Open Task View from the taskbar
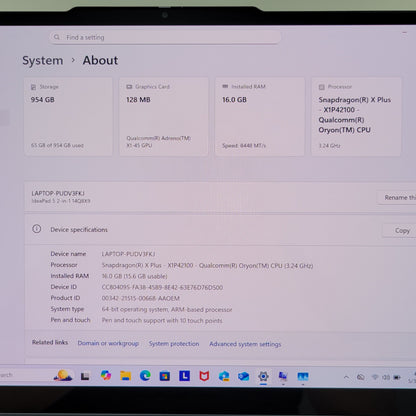The image size is (416, 416). pyautogui.click(x=85, y=377)
